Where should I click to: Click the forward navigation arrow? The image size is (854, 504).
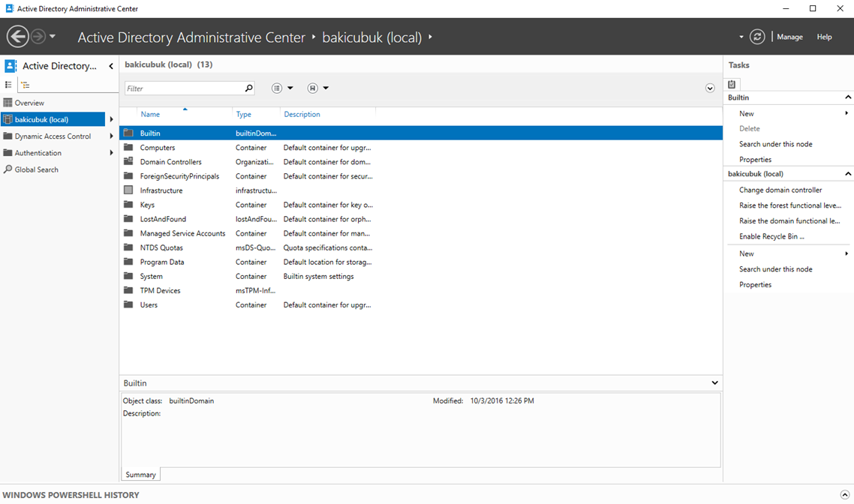point(38,37)
